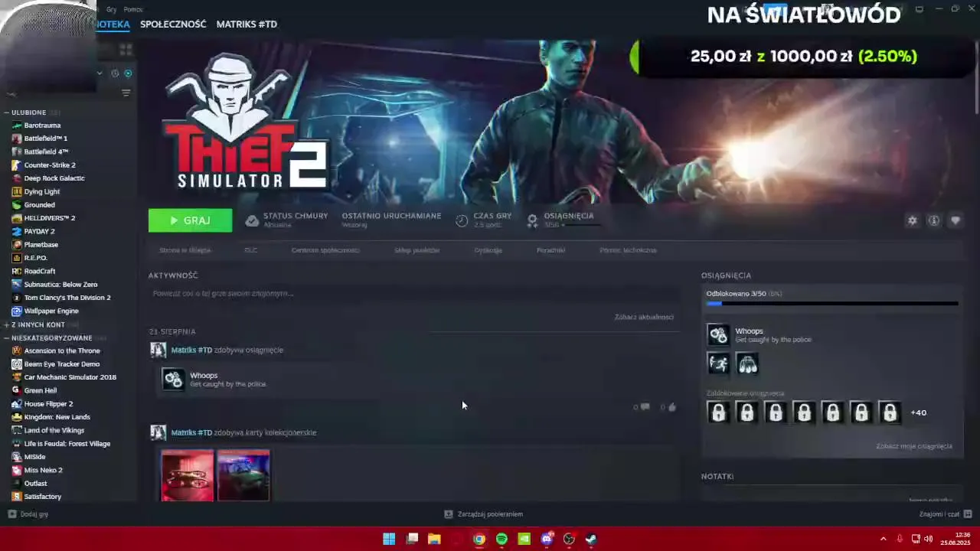Open Discord from the taskbar
Viewport: 980px width, 551px height.
point(546,539)
